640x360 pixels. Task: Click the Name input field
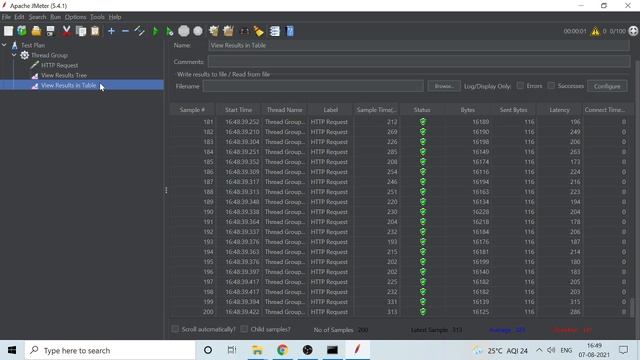[x=419, y=45]
